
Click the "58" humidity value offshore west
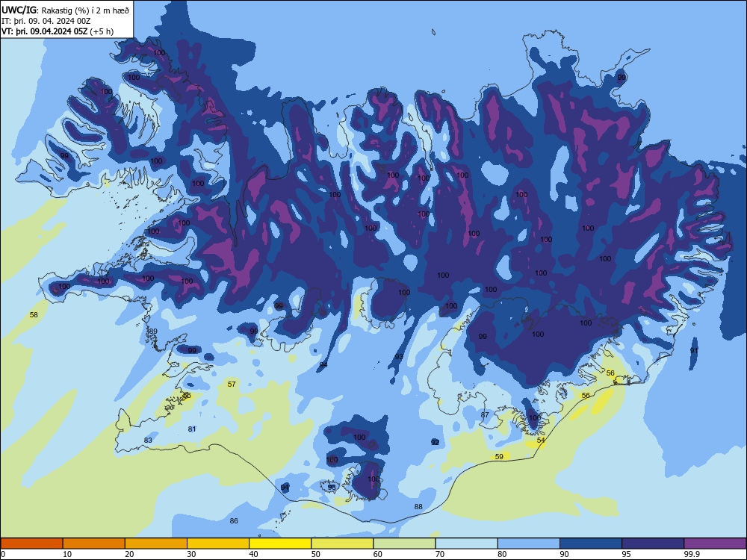(34, 315)
